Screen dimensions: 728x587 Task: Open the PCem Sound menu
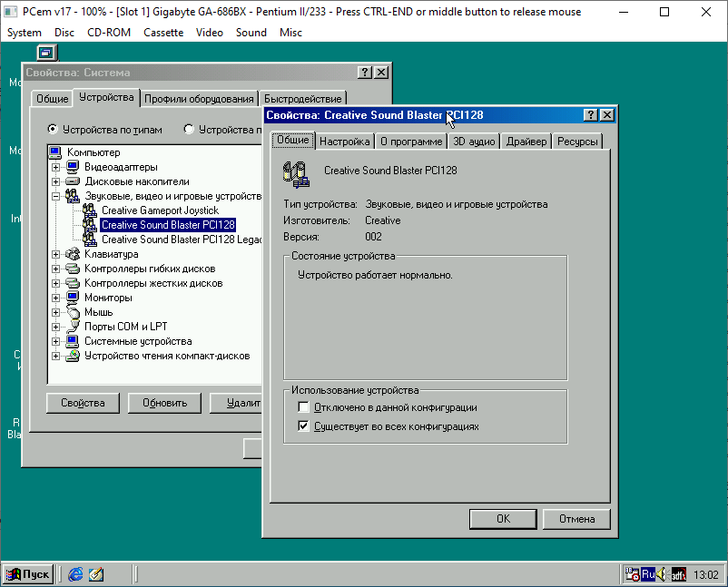pos(251,33)
